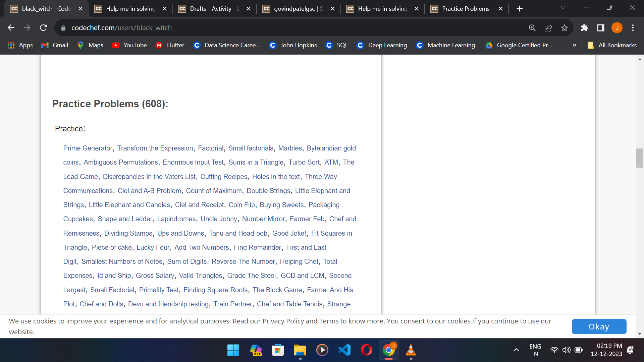The width and height of the screenshot is (644, 362).
Task: Show hidden system tray icons
Action: pos(516,350)
